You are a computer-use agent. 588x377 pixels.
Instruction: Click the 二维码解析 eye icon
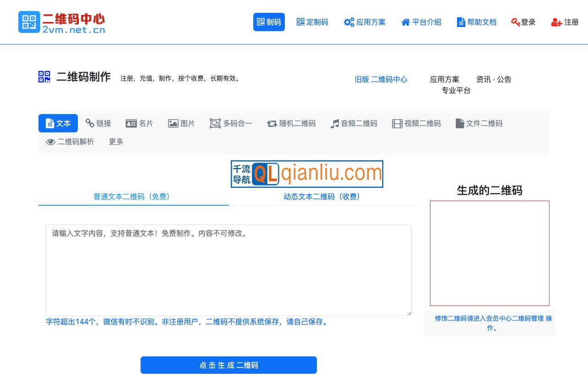(x=50, y=142)
